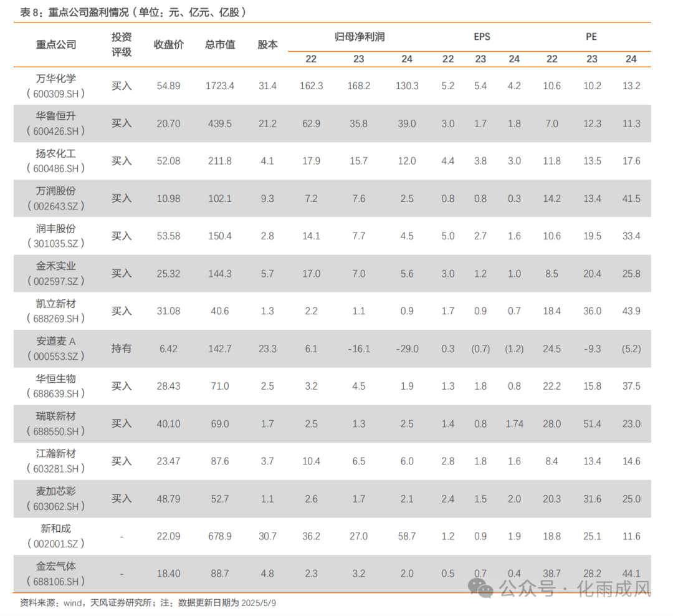Click PE value 25.8 for 金禾实业
The height and width of the screenshot is (616, 673).
pos(631,274)
